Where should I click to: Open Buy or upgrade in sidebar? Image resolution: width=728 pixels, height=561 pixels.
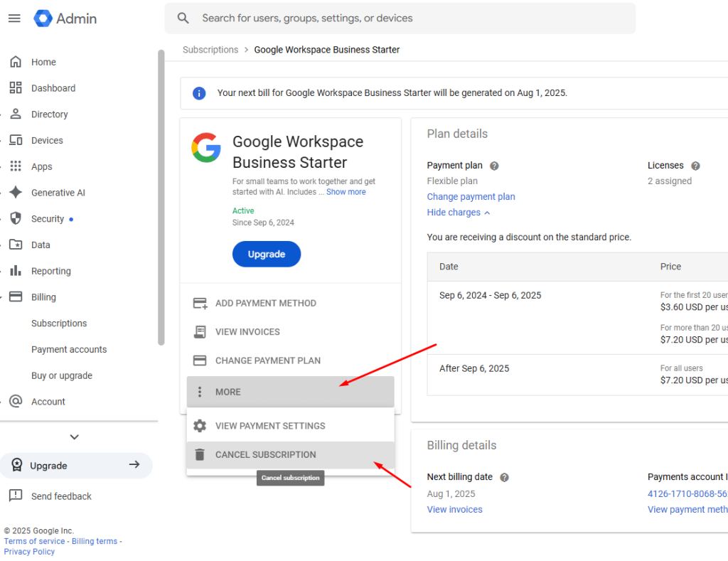[x=62, y=375]
